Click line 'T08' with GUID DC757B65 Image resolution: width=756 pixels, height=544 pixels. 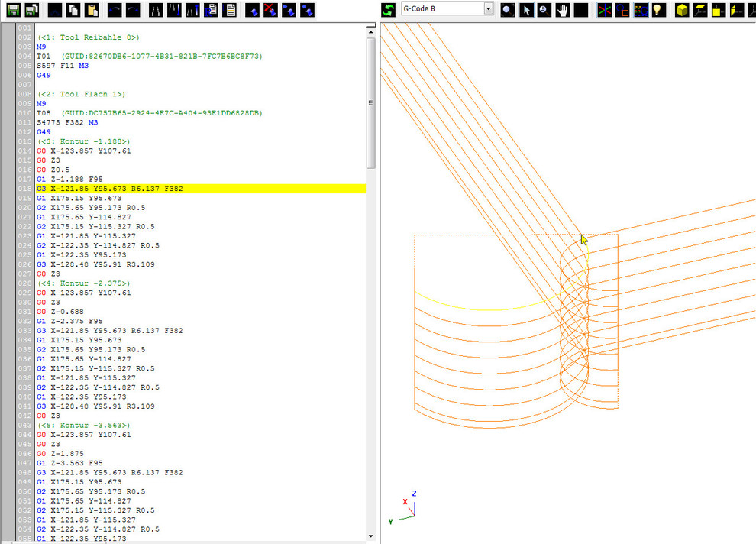pyautogui.click(x=150, y=113)
